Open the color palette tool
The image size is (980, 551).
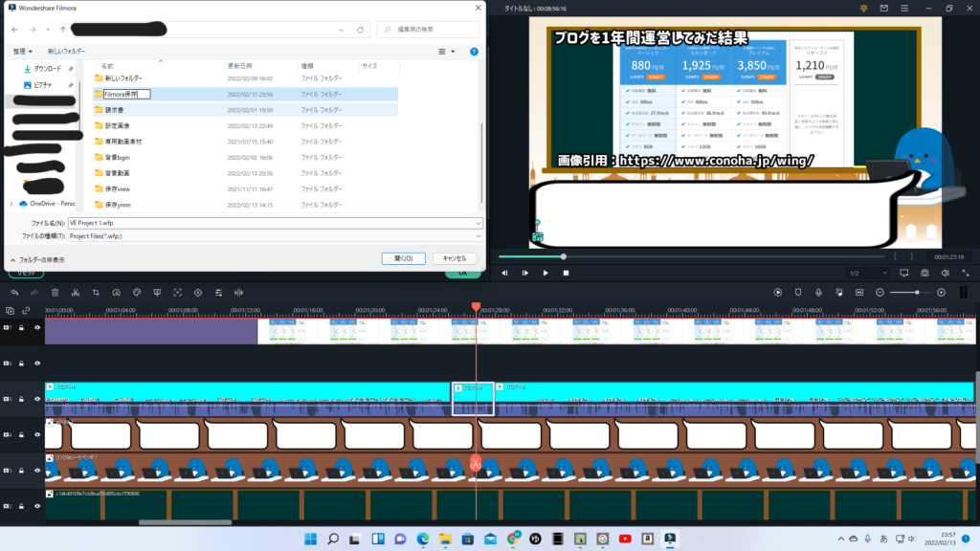[x=137, y=293]
